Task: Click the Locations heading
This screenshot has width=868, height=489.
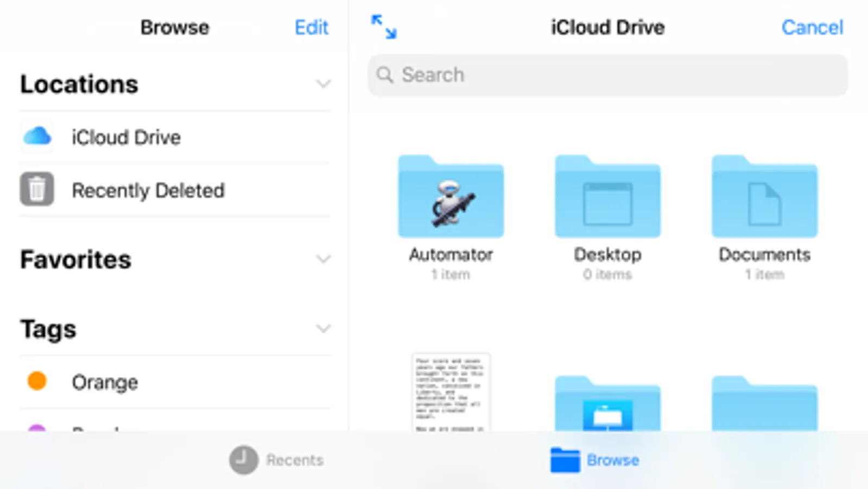Action: [79, 84]
